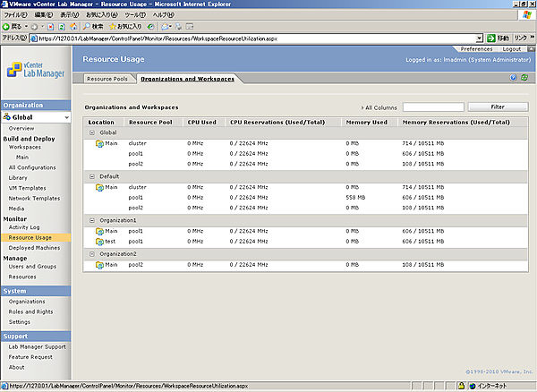This screenshot has width=537, height=392.
Task: Click the refresh icon at top right
Action: [x=524, y=79]
